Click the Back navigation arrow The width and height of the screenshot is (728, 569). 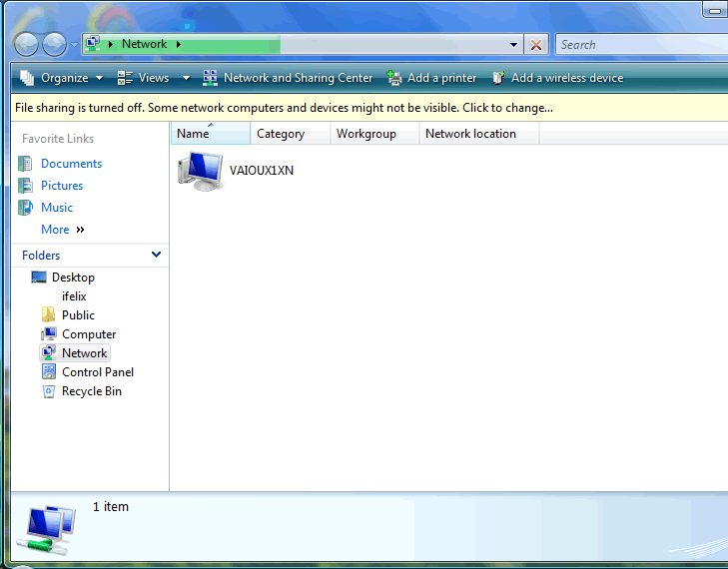[27, 44]
